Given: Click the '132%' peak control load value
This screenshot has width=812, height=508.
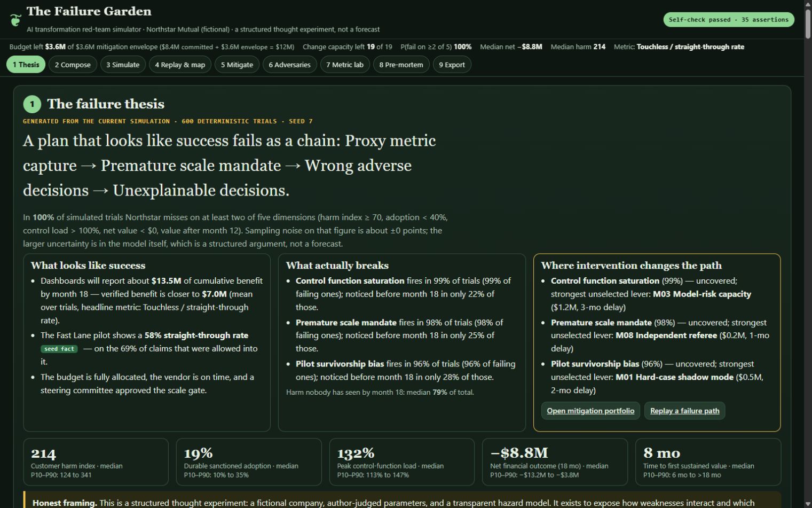Looking at the screenshot, I should point(356,454).
